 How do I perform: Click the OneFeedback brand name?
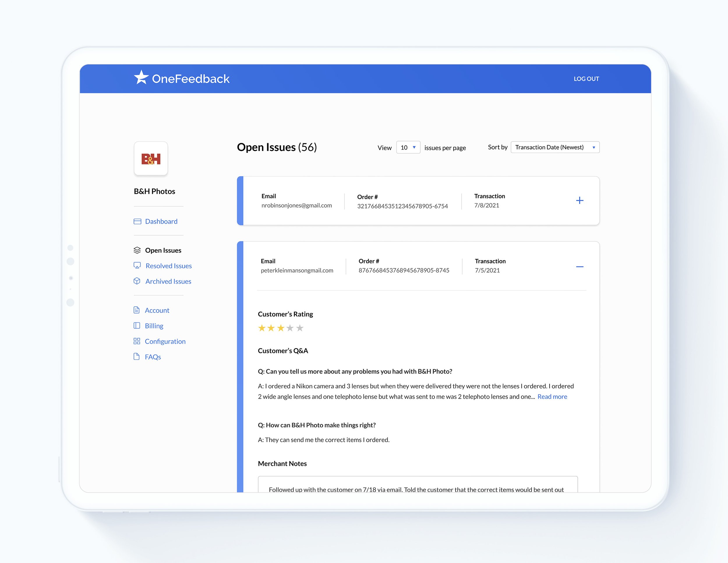191,79
